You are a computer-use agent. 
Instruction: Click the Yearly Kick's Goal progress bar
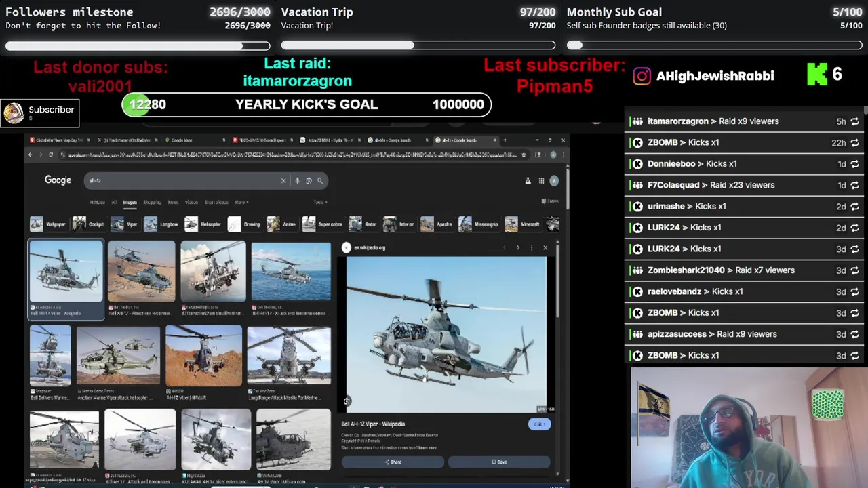click(307, 104)
